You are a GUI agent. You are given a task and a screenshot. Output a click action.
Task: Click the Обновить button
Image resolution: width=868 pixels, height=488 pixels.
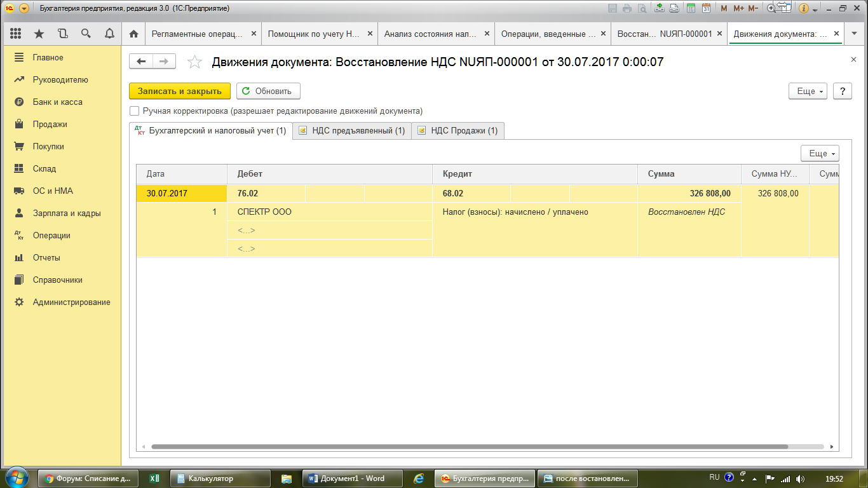[268, 91]
